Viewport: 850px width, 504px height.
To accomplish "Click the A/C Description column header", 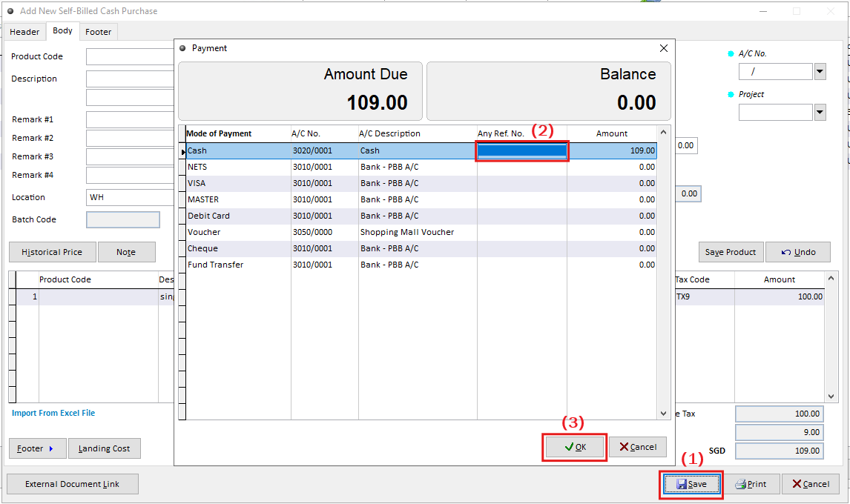I will pyautogui.click(x=418, y=133).
